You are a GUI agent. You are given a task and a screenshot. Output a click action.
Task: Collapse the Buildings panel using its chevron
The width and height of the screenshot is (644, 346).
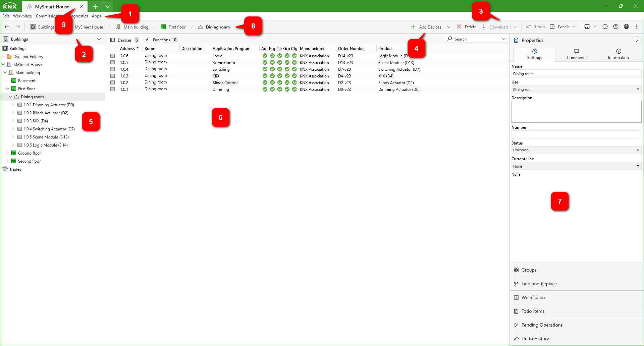(99, 39)
